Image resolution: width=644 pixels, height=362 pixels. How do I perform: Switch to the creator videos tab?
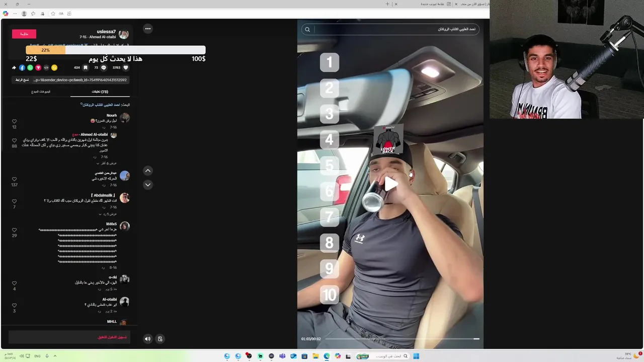(41, 92)
